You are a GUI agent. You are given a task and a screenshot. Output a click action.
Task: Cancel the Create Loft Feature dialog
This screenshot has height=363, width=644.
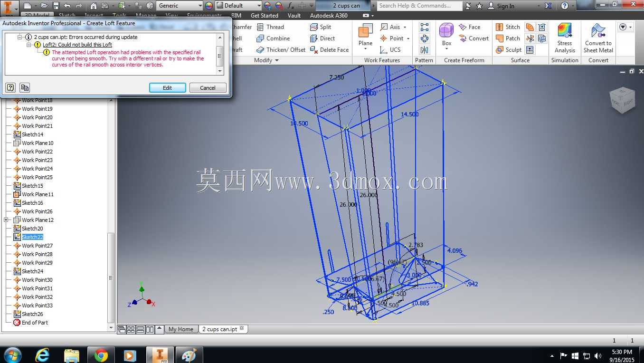(208, 88)
